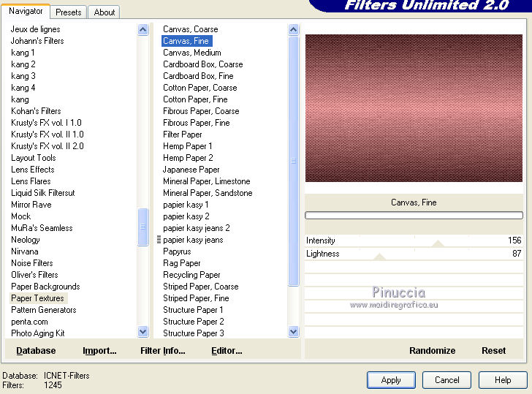Apply the filter with Apply button

(x=391, y=380)
